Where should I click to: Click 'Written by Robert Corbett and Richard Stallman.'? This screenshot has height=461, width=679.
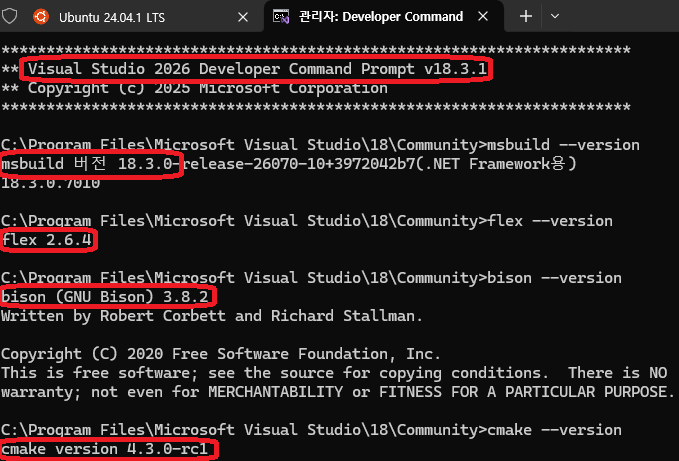(x=212, y=316)
